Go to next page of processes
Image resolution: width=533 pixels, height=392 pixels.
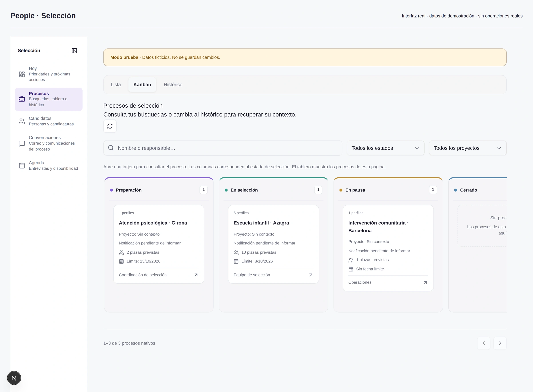click(500, 343)
